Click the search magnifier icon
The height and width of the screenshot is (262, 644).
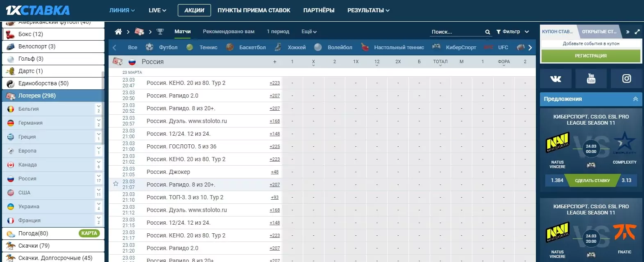(x=488, y=32)
